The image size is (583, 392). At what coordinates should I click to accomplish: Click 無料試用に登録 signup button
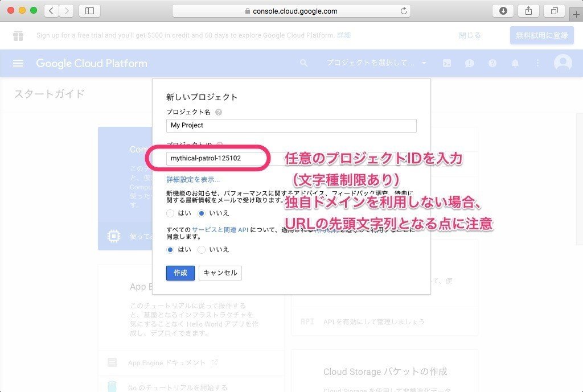pos(542,36)
